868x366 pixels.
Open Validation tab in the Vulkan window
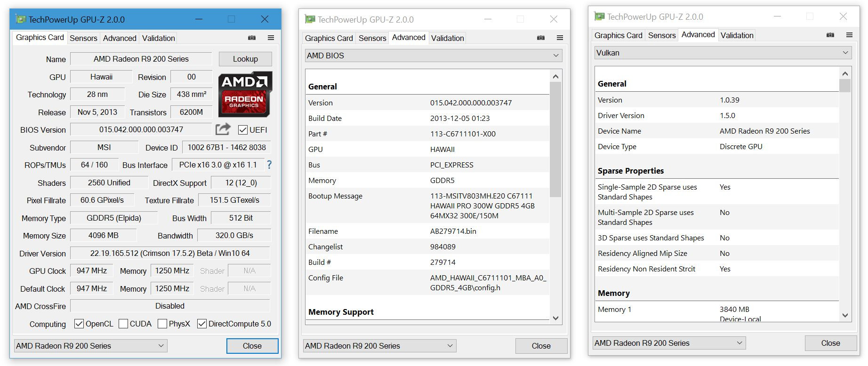(x=737, y=35)
